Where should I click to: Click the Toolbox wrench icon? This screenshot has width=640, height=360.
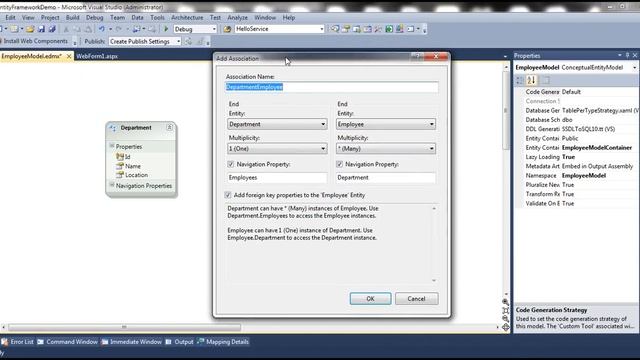378,29
